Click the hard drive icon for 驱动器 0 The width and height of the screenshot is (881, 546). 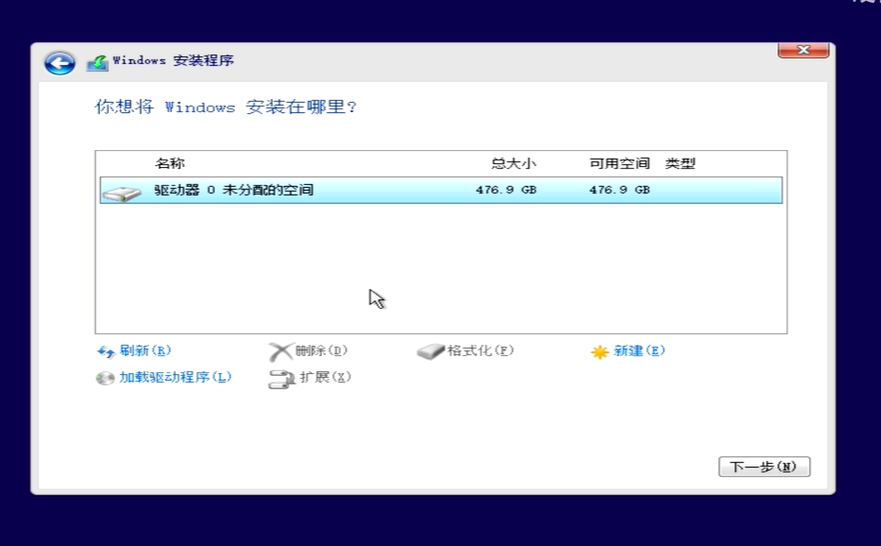121,194
